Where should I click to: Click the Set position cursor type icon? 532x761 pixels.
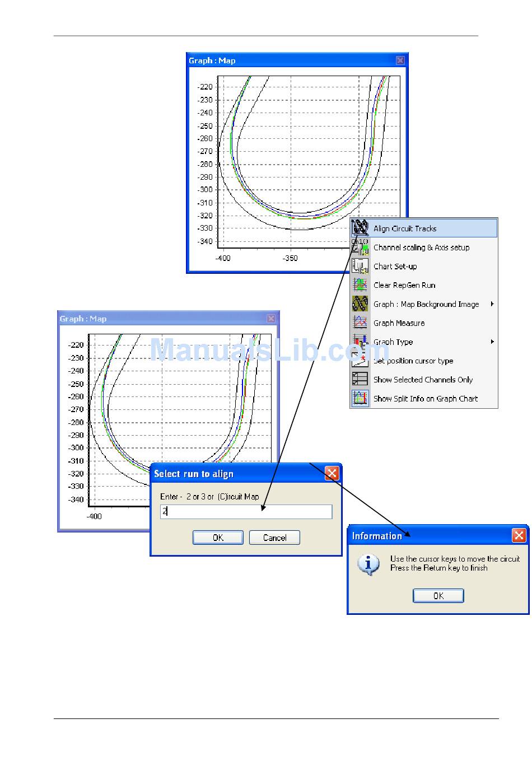(360, 361)
